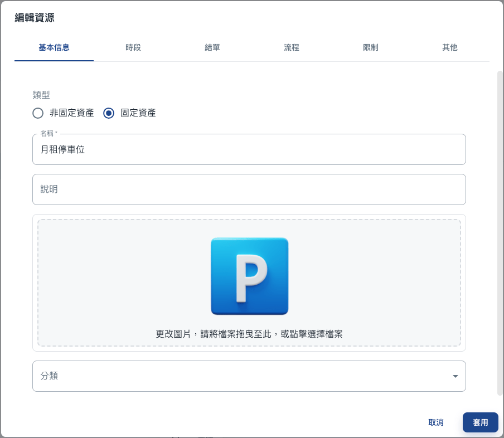Click the blue parking P image
Screen dimensions: 504x438
tap(249, 276)
